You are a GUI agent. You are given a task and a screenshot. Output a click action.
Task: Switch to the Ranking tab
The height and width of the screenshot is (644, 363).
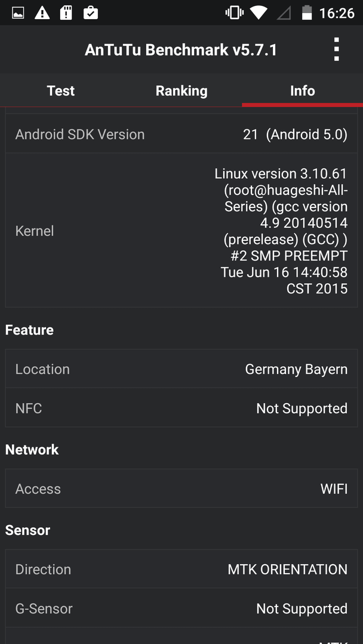[181, 91]
